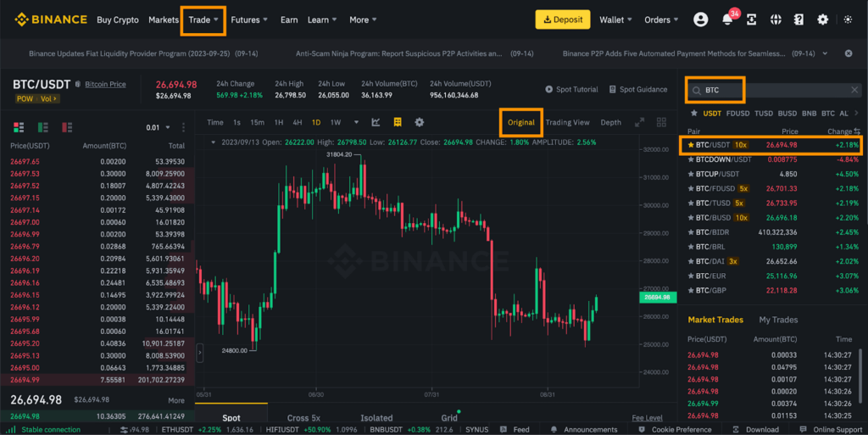
Task: Open the user profile icon
Action: point(700,20)
